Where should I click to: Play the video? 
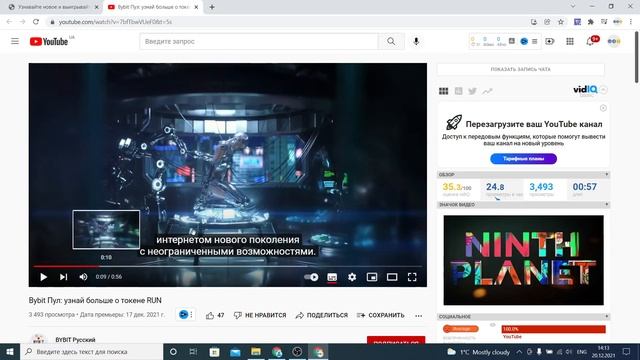click(43, 277)
